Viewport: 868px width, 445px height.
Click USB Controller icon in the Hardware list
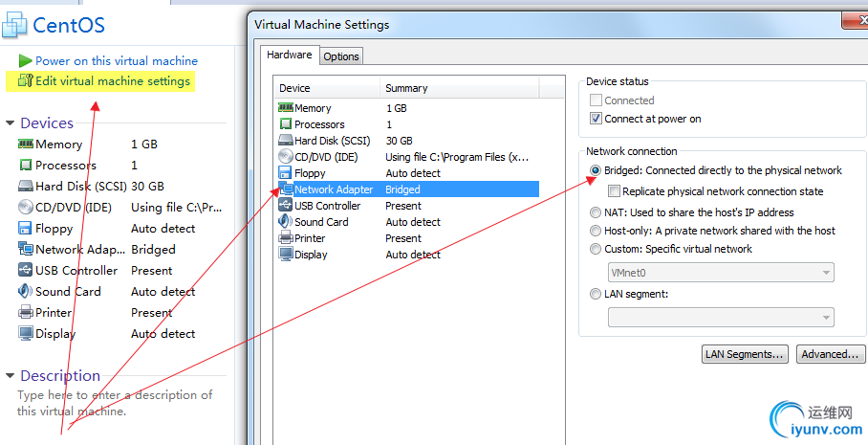pos(286,205)
